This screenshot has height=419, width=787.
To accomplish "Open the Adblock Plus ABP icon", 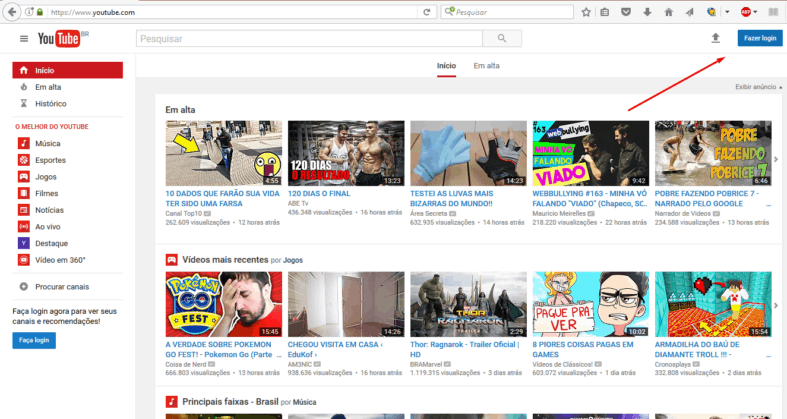I will (x=746, y=12).
